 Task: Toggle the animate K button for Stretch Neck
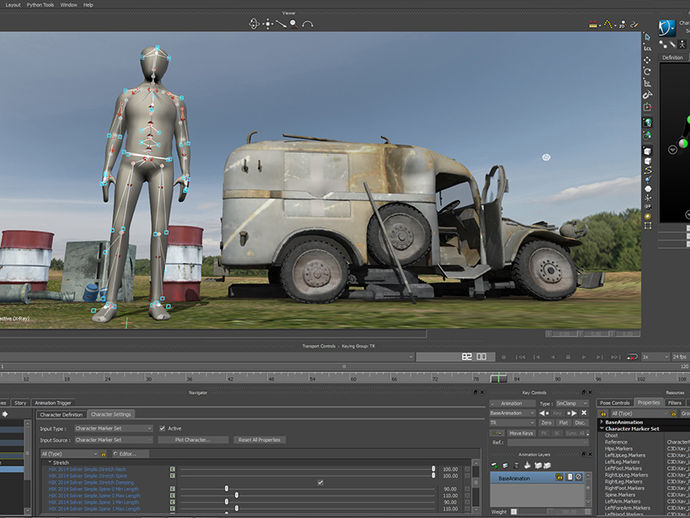tap(172, 469)
